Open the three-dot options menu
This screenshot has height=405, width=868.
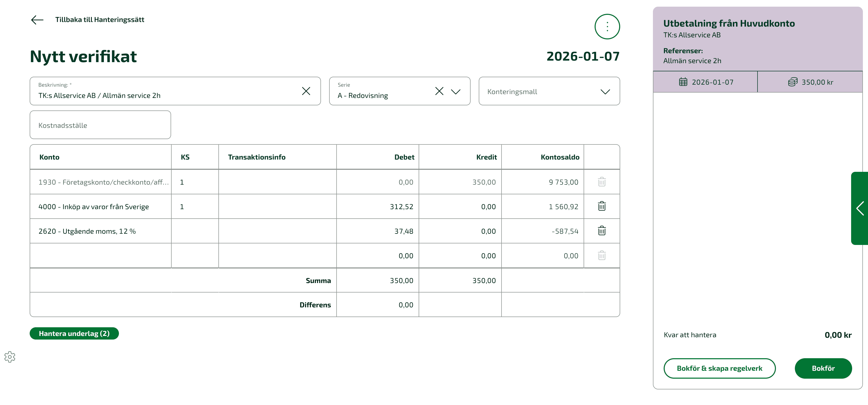pos(607,27)
